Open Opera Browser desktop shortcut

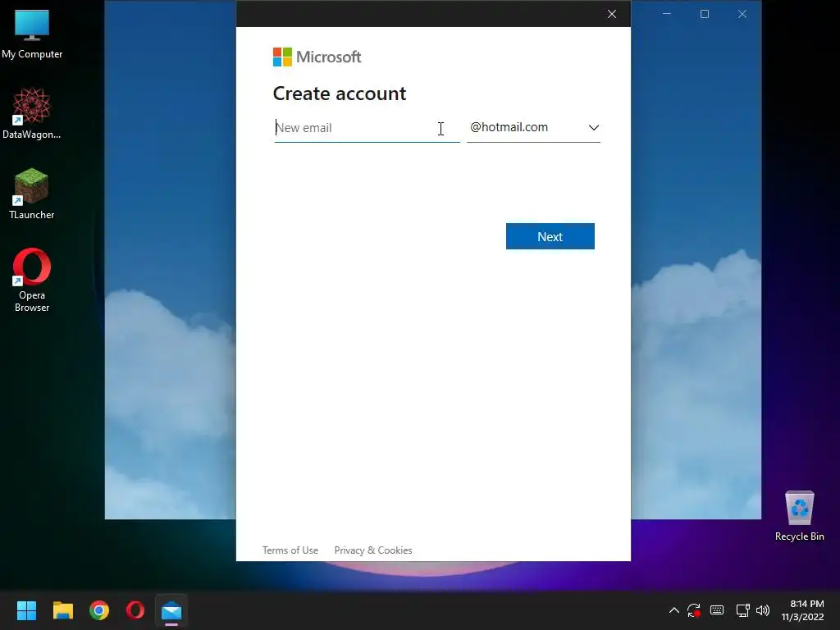[32, 280]
